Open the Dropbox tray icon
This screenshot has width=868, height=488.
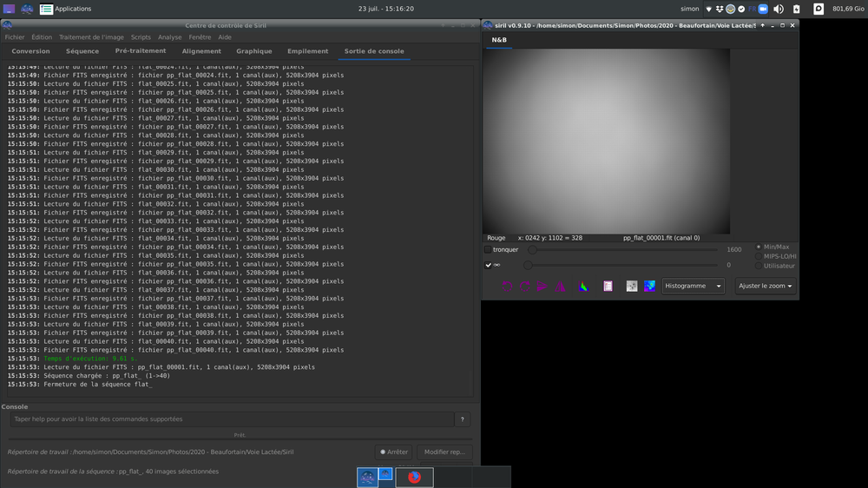(x=720, y=9)
